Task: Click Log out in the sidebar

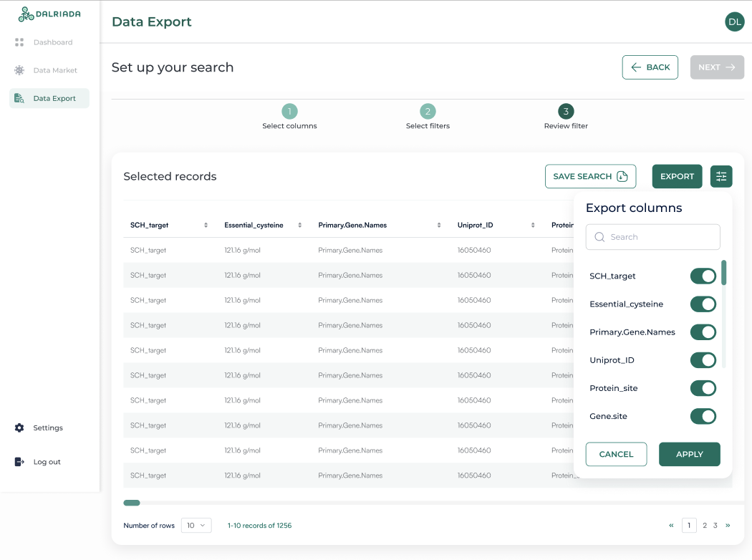Action: [x=38, y=462]
